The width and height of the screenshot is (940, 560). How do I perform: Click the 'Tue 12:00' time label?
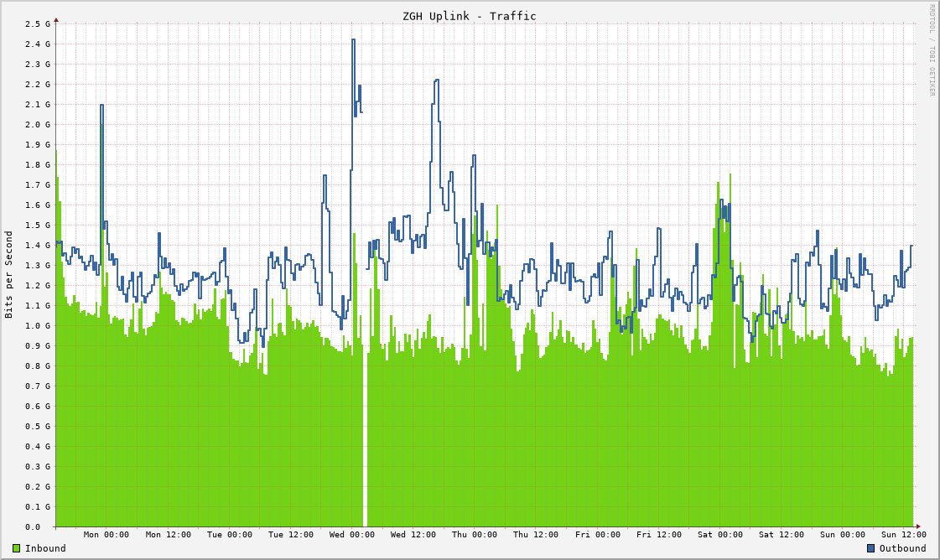[291, 534]
